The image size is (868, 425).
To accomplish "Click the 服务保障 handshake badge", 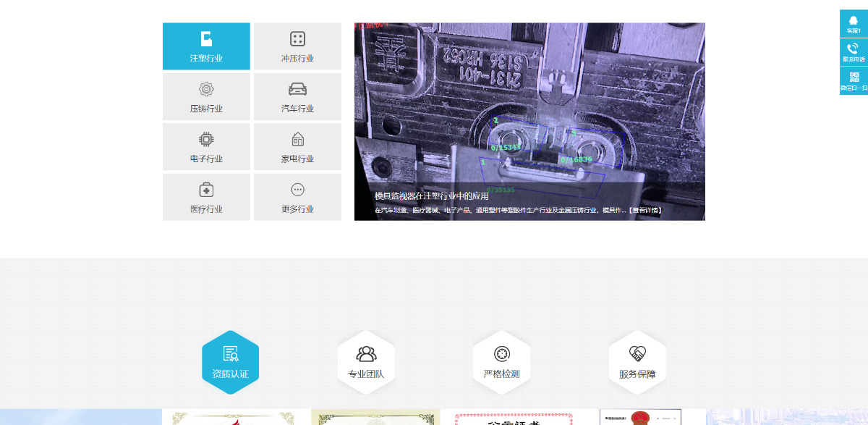I will (637, 362).
